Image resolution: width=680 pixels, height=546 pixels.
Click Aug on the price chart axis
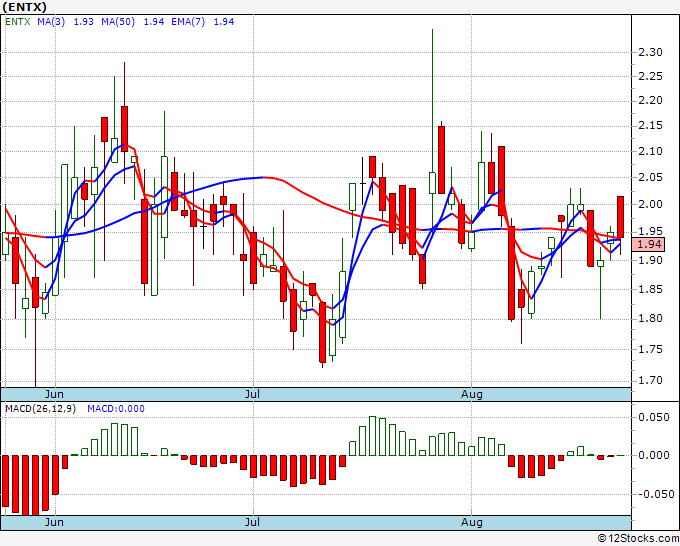[x=471, y=394]
